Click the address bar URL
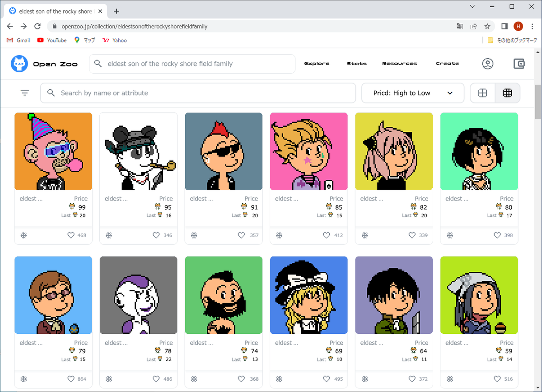The image size is (542, 392). (135, 26)
